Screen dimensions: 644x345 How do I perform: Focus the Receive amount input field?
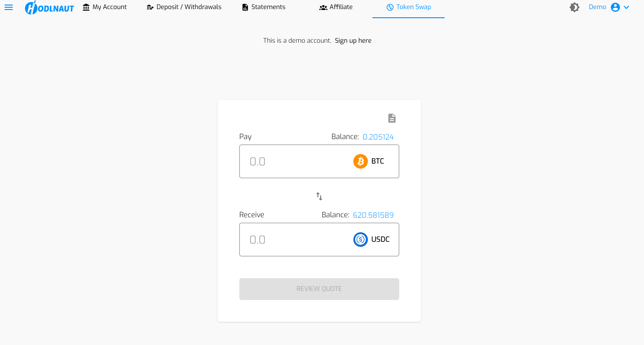(x=295, y=240)
